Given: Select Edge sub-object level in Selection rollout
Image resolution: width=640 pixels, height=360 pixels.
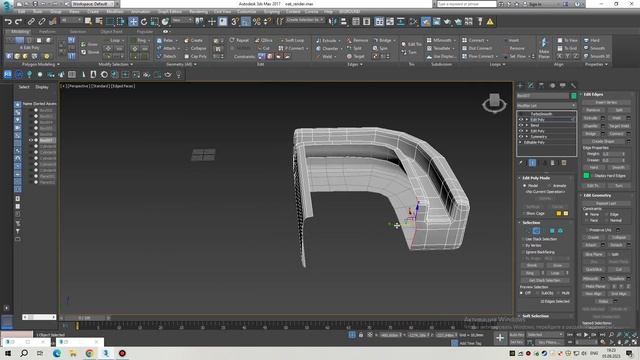Looking at the screenshot, I should [536, 231].
